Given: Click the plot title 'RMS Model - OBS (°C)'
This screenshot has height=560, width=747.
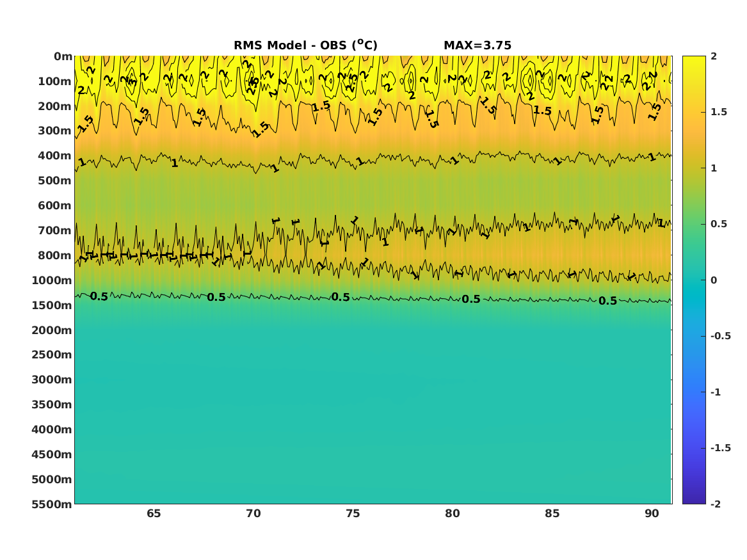Looking at the screenshot, I should click(x=305, y=45).
